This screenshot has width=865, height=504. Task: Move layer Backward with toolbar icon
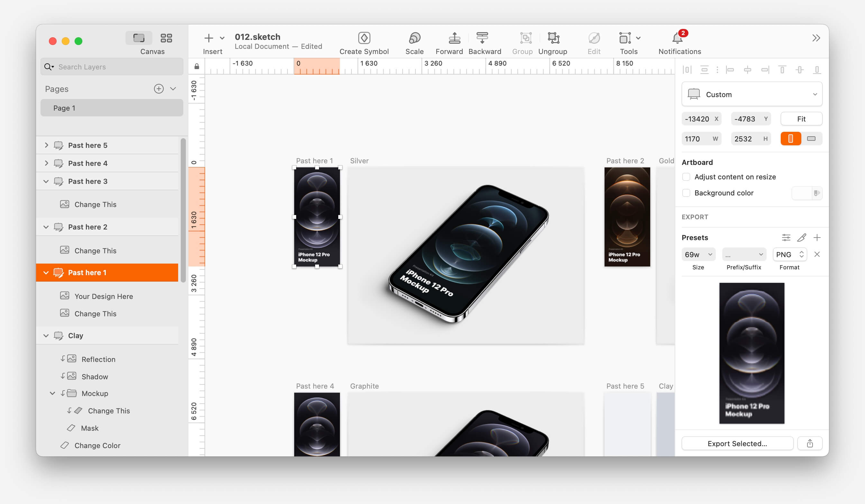(x=482, y=38)
